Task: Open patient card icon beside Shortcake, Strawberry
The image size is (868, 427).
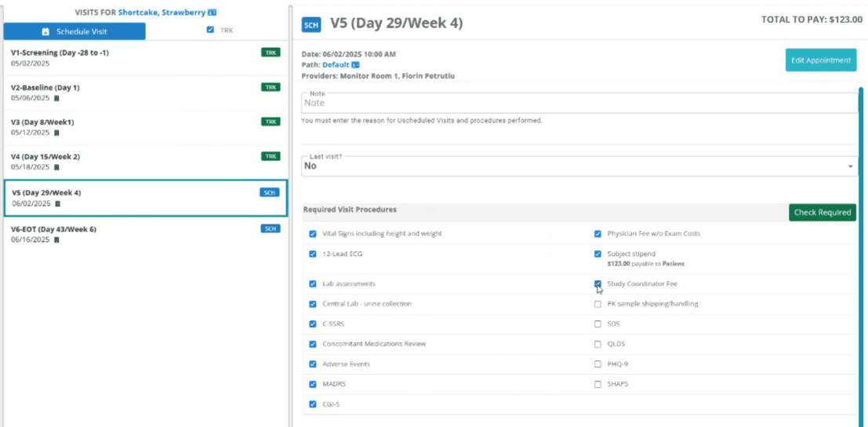Action: pyautogui.click(x=212, y=13)
